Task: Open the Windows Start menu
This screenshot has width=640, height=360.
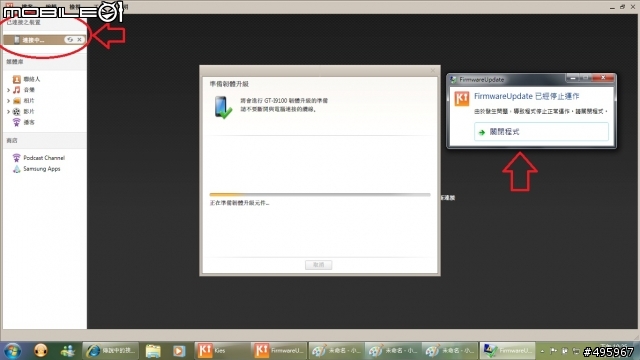Action: click(12, 351)
